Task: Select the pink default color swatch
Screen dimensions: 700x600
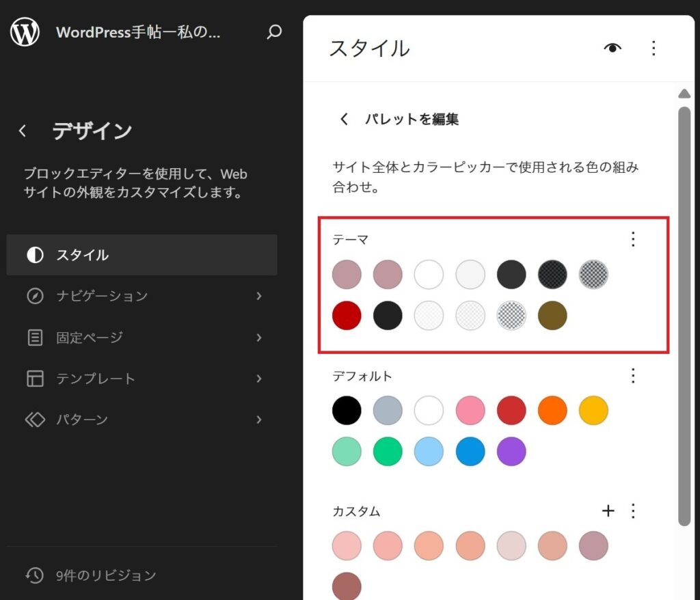Action: [470, 410]
